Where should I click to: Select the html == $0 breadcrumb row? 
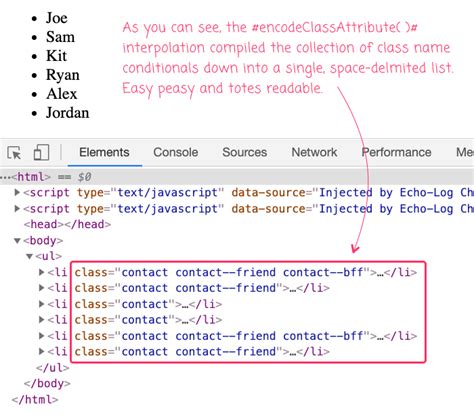coord(237,177)
